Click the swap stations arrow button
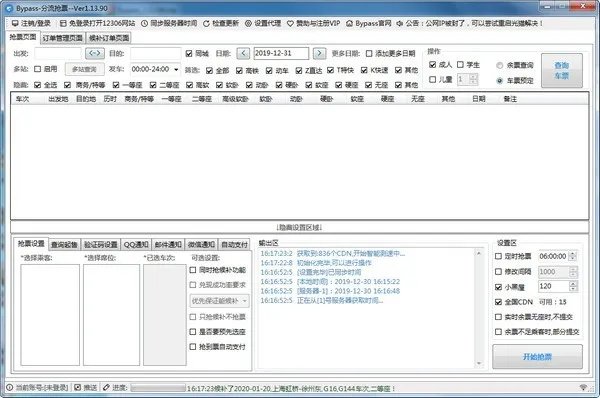This screenshot has height=398, width=600. pyautogui.click(x=95, y=53)
